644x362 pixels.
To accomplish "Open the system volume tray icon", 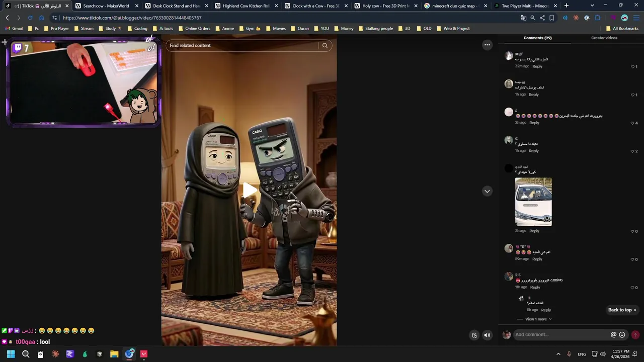I will click(603, 354).
